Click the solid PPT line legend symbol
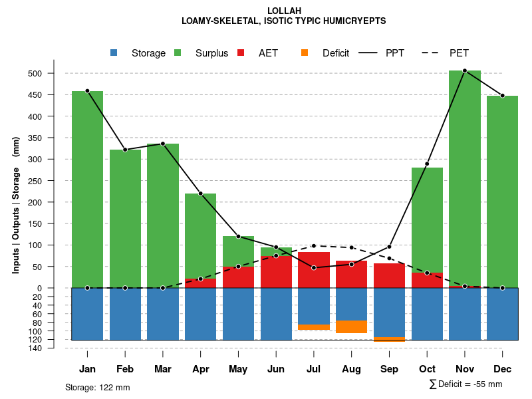The image size is (532, 399). coord(368,53)
